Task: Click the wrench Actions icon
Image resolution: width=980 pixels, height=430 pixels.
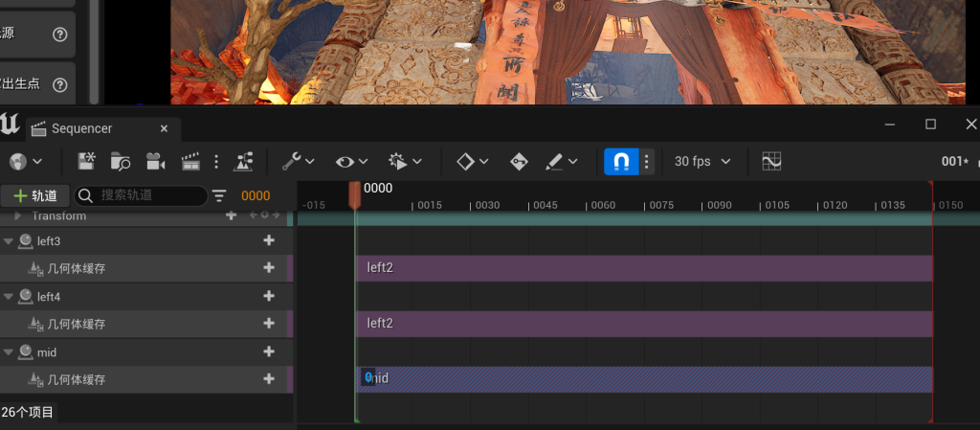Action: coord(291,161)
